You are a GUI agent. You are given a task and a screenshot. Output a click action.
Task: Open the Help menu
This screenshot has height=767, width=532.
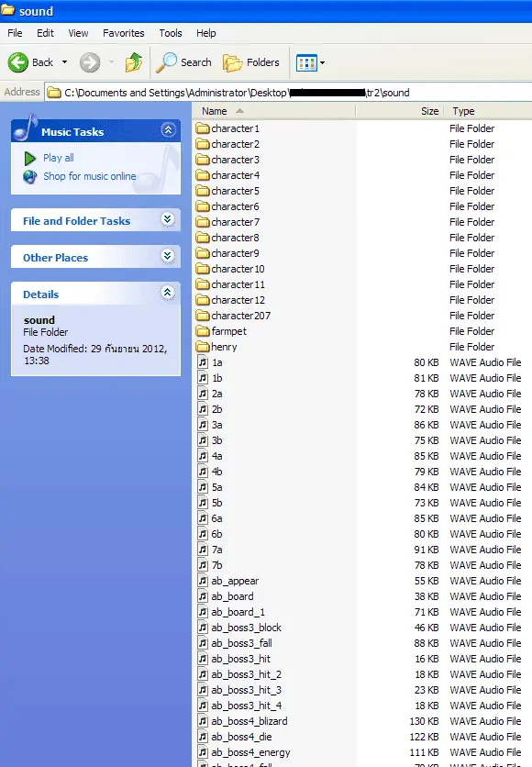(205, 33)
